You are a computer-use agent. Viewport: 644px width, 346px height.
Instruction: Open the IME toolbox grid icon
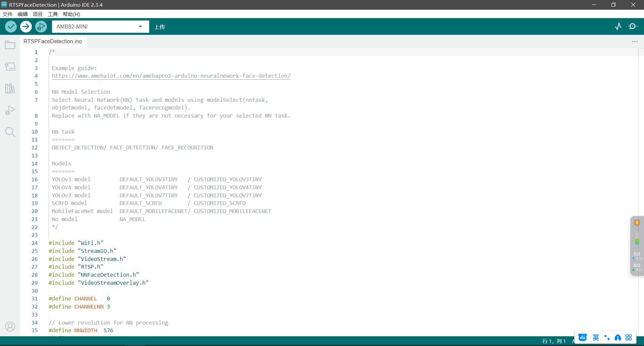pos(629,337)
